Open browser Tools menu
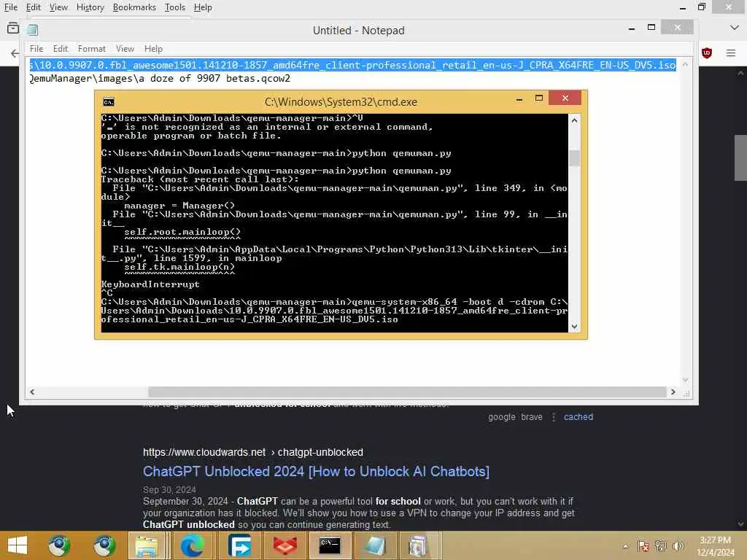Screen dimensions: 747x560 tap(175, 7)
